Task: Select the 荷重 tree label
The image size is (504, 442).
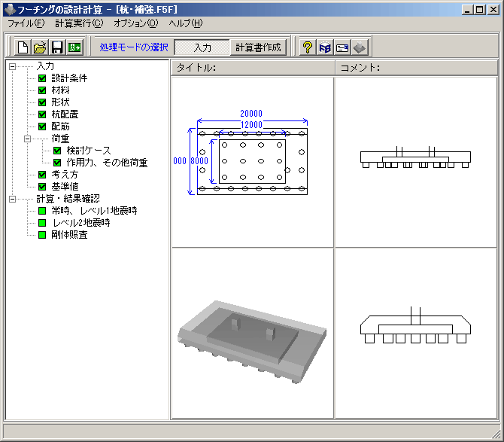Action: [x=60, y=139]
